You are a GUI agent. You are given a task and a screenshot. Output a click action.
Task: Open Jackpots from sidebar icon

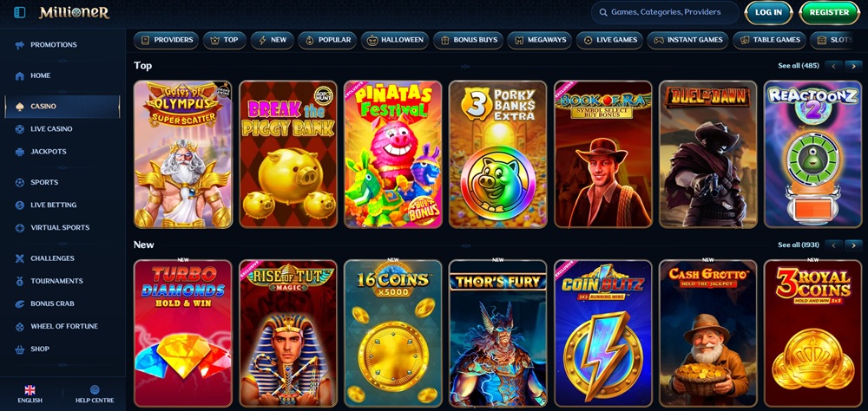(x=19, y=152)
